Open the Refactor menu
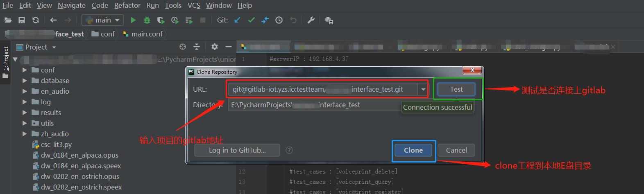The image size is (644, 194). pyautogui.click(x=127, y=5)
